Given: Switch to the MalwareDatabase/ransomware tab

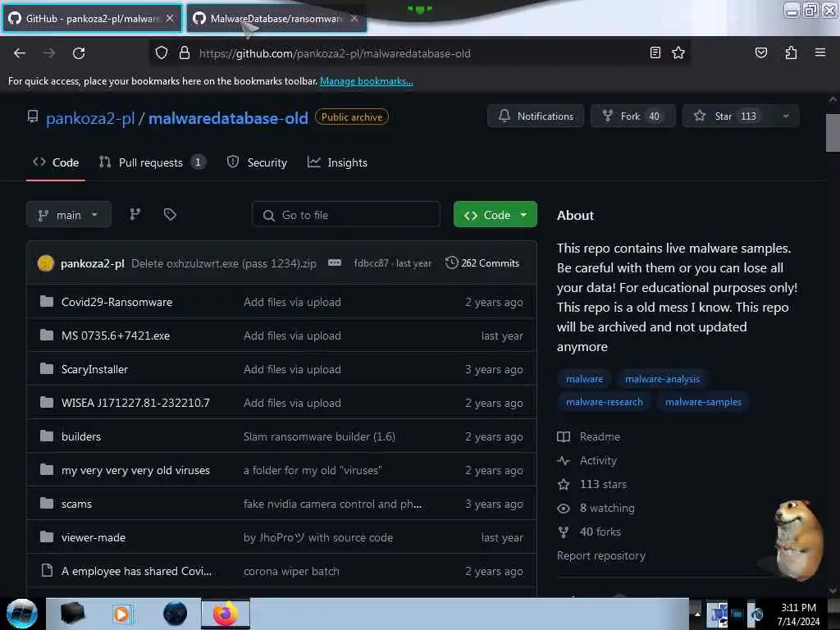Looking at the screenshot, I should 276,18.
